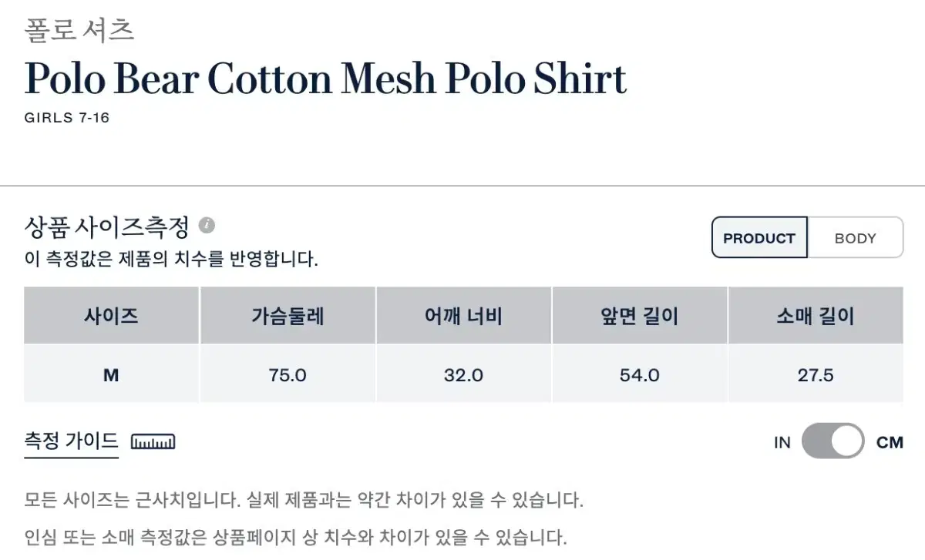Switch to the BODY measurement tab

pyautogui.click(x=855, y=238)
